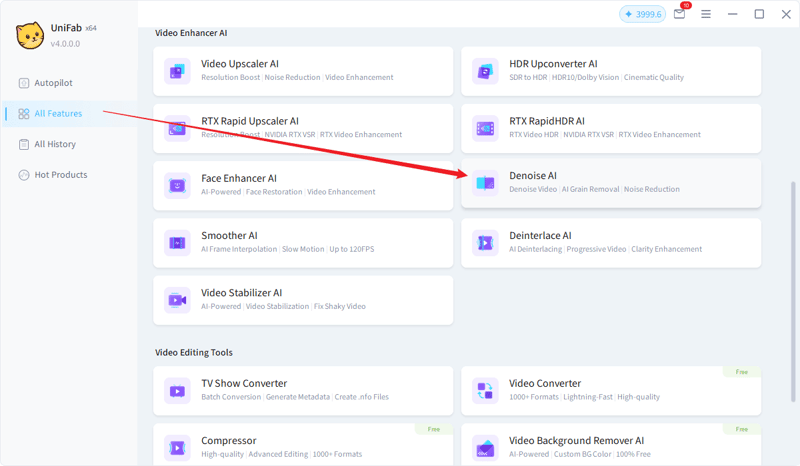
Task: Open Smoother AI feature
Action: (x=303, y=242)
